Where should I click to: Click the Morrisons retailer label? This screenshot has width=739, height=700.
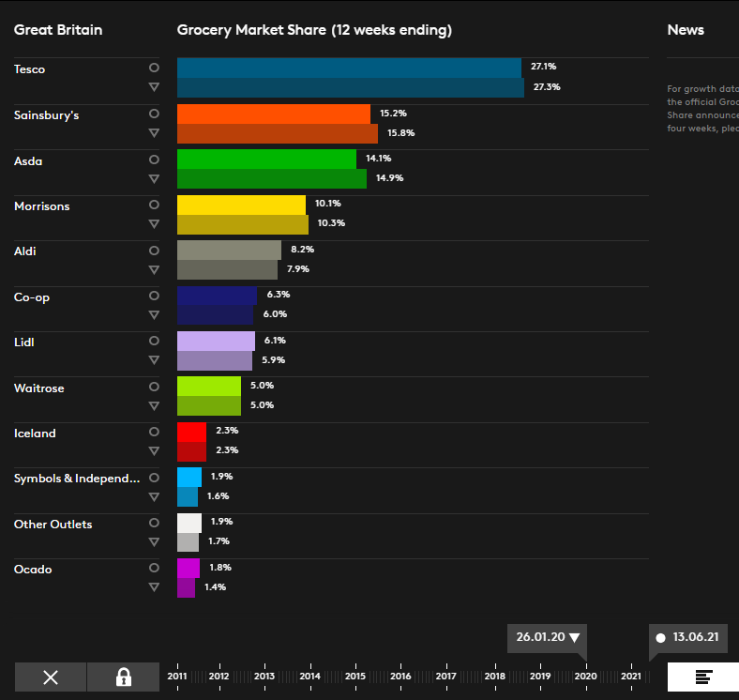click(42, 206)
